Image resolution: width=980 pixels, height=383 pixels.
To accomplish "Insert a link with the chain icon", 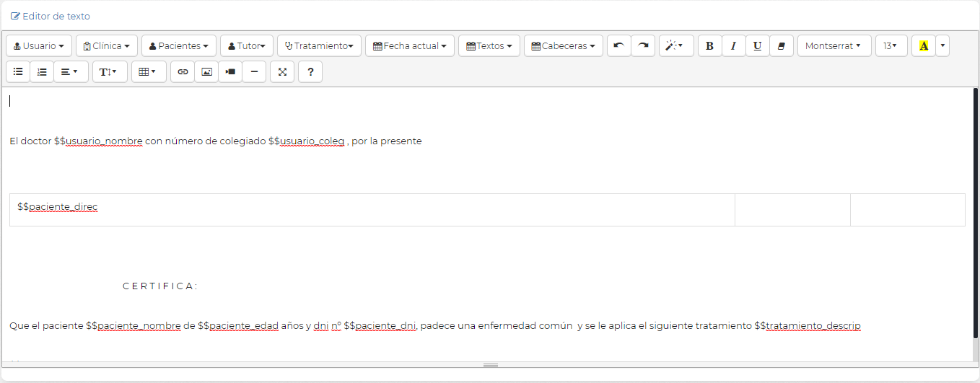I will click(183, 72).
